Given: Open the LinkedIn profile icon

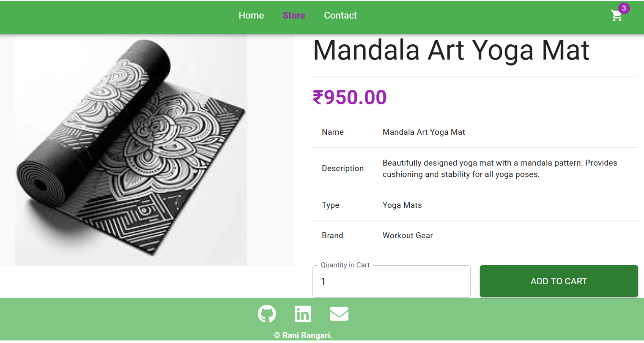Looking at the screenshot, I should (303, 313).
